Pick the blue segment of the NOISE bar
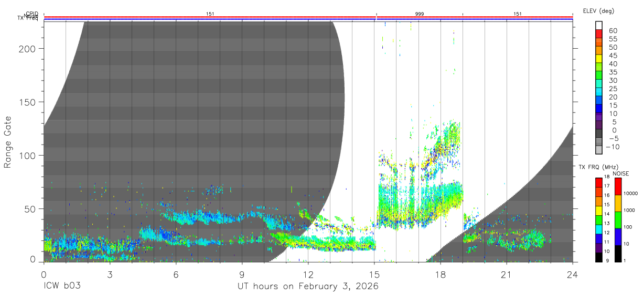Viewport: 644px width, 297px height. [x=617, y=237]
